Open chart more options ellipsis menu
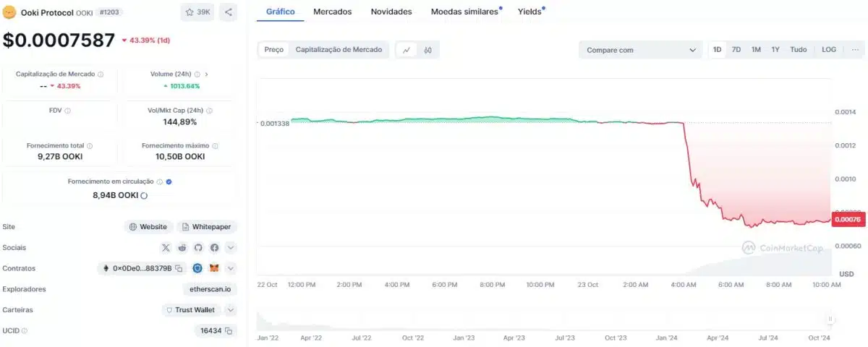The height and width of the screenshot is (347, 868). coord(855,50)
